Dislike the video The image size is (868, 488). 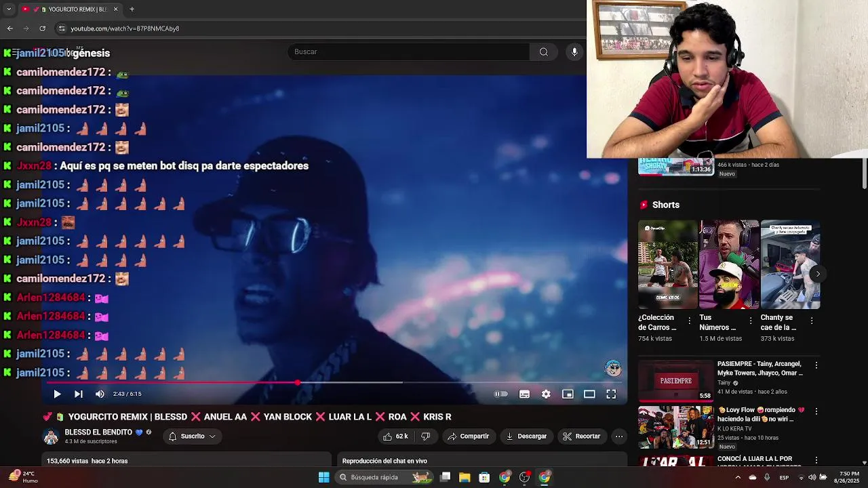point(425,436)
